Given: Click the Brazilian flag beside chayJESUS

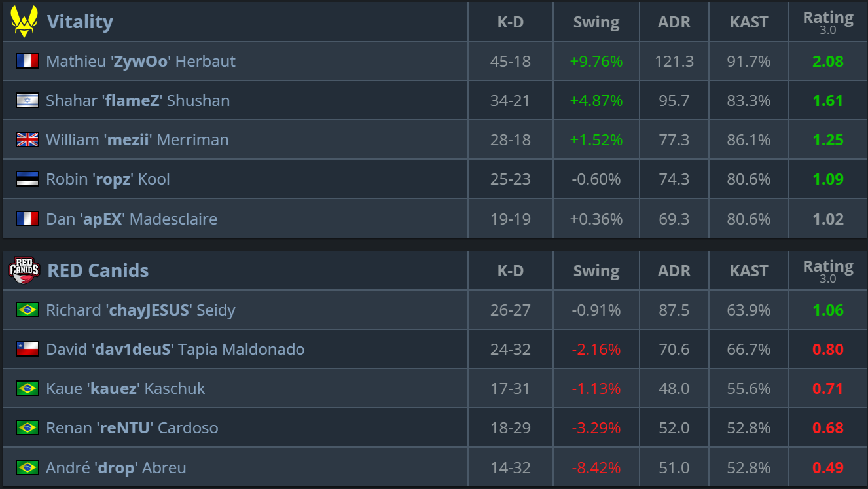Looking at the screenshot, I should (27, 310).
